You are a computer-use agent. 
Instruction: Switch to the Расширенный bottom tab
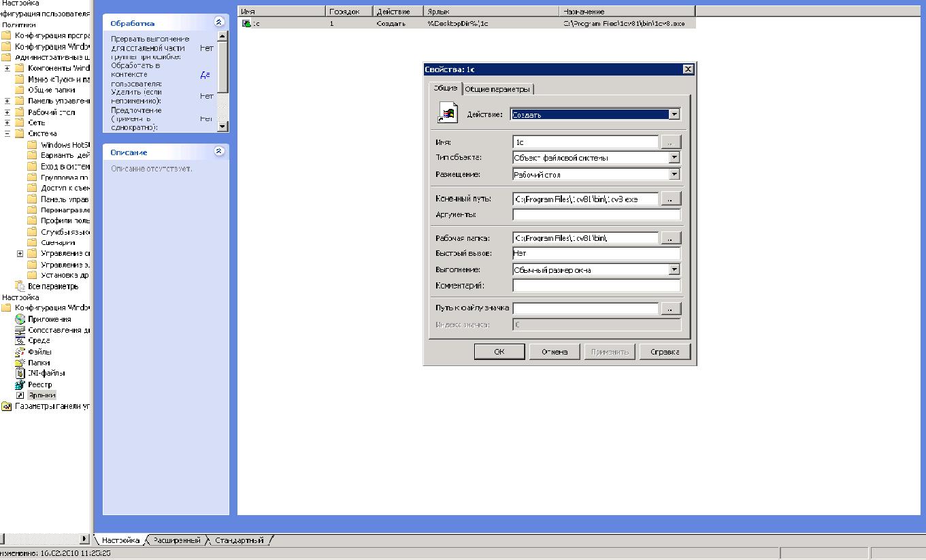177,540
